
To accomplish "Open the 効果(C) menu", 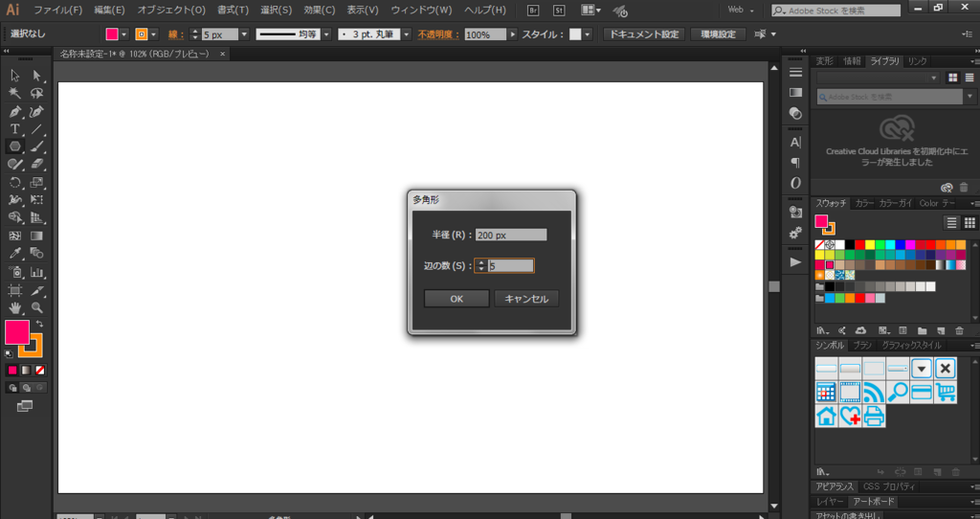I will tap(320, 10).
